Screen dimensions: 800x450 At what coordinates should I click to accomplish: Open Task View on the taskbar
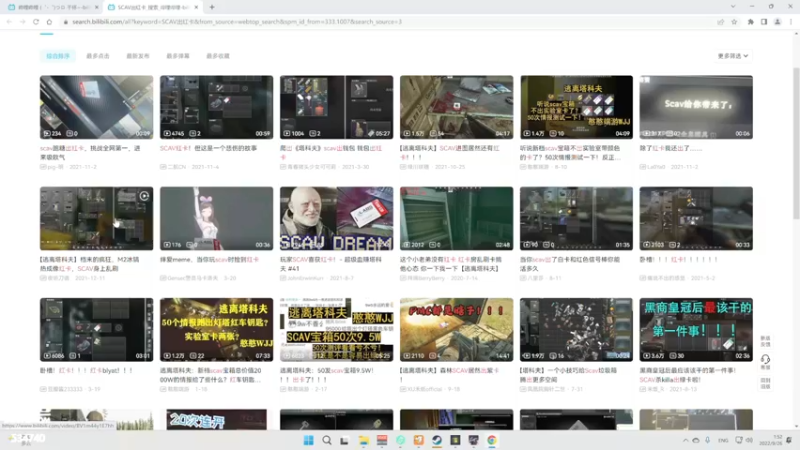coord(345,440)
